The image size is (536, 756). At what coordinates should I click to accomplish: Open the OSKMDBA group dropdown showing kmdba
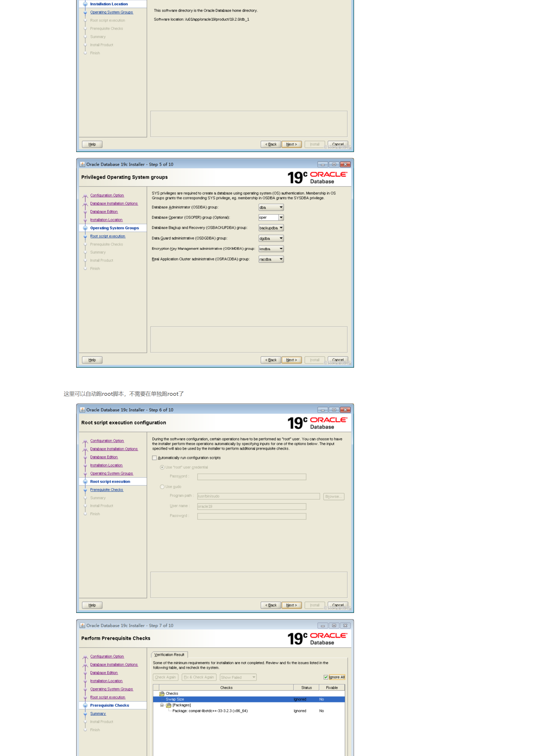click(x=271, y=249)
